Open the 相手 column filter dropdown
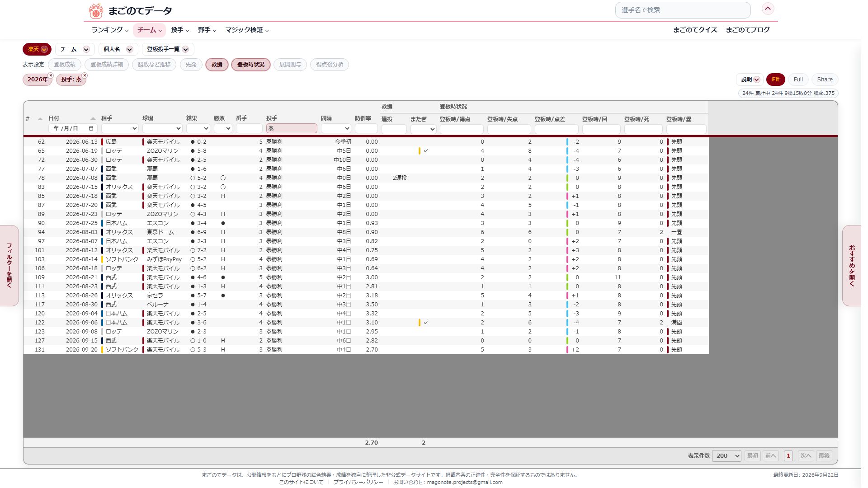Viewport: 868px width, 488px height. (120, 128)
